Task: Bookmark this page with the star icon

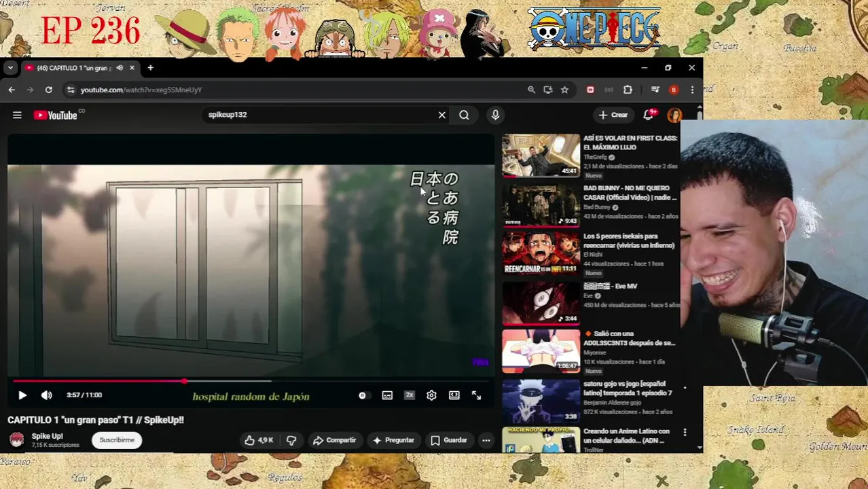Action: 564,90
